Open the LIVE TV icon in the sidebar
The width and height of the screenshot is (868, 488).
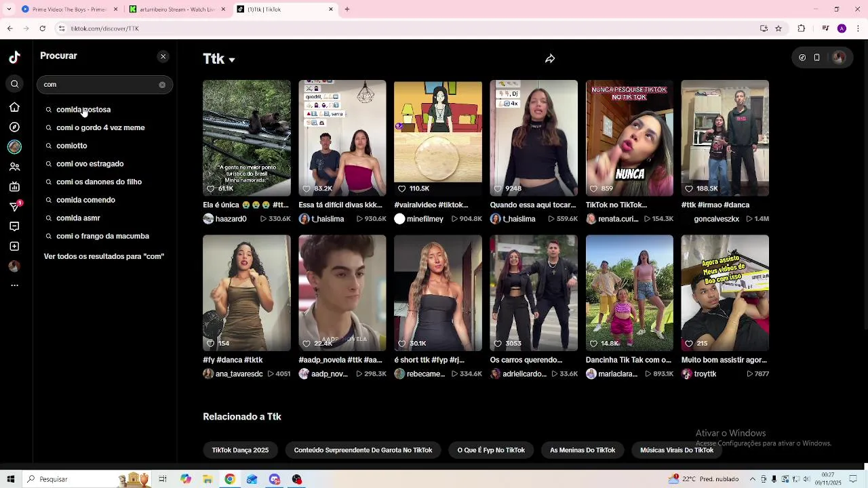[14, 187]
